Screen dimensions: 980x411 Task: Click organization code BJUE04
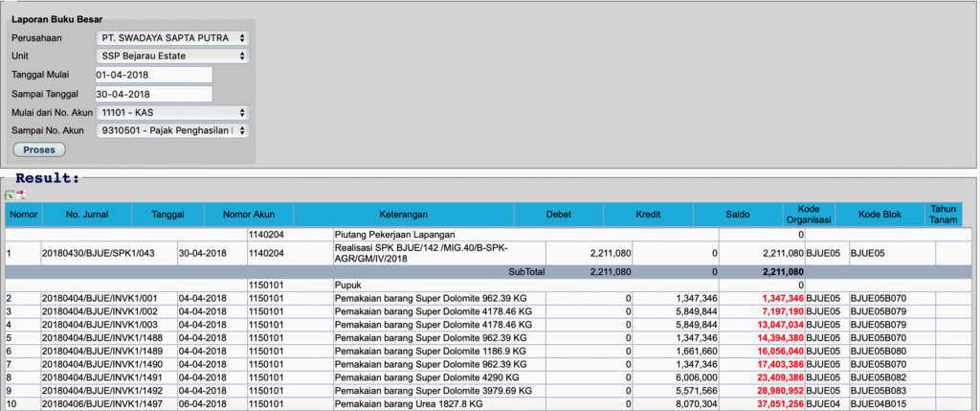[x=824, y=404]
